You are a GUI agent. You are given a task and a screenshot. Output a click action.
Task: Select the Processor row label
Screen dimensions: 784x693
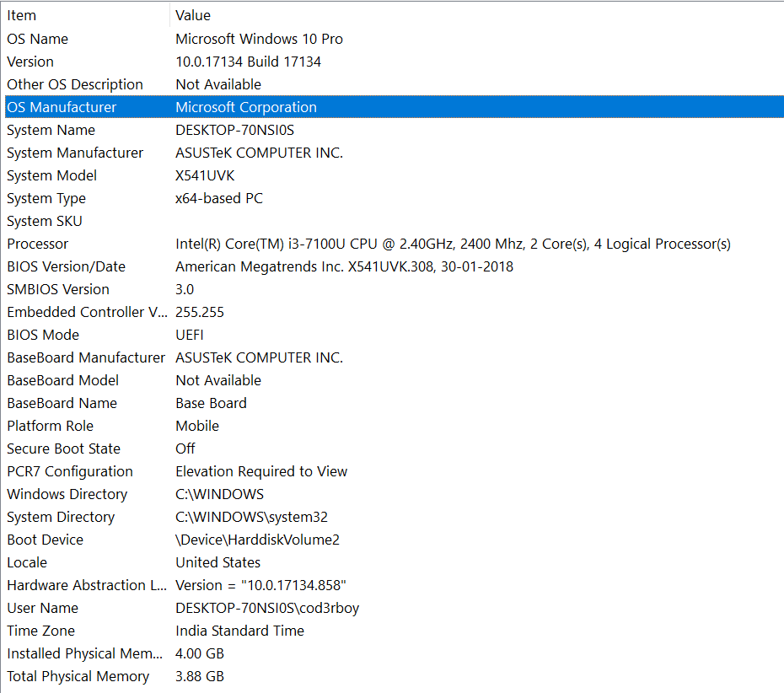tap(37, 244)
